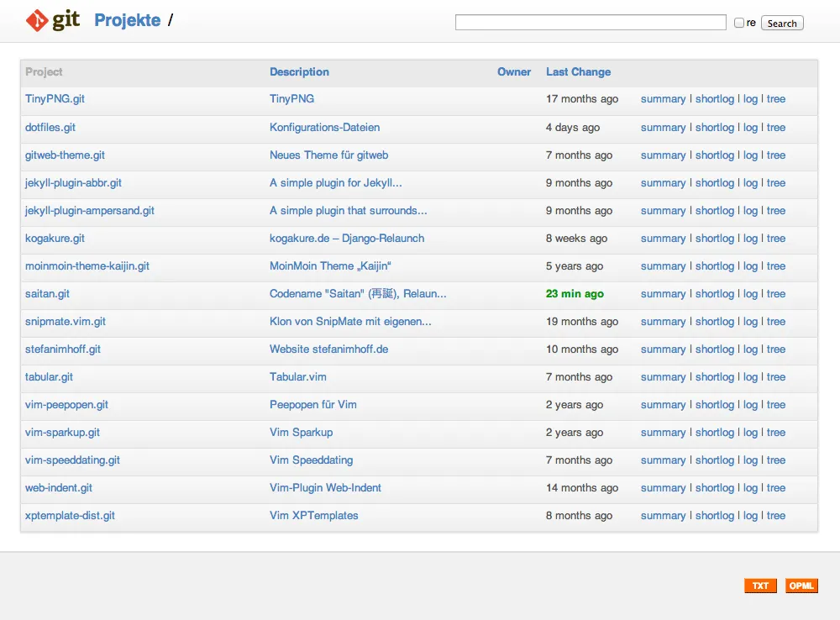Select the vim-sparkup.git project
Viewport: 840px width, 620px height.
[62, 432]
